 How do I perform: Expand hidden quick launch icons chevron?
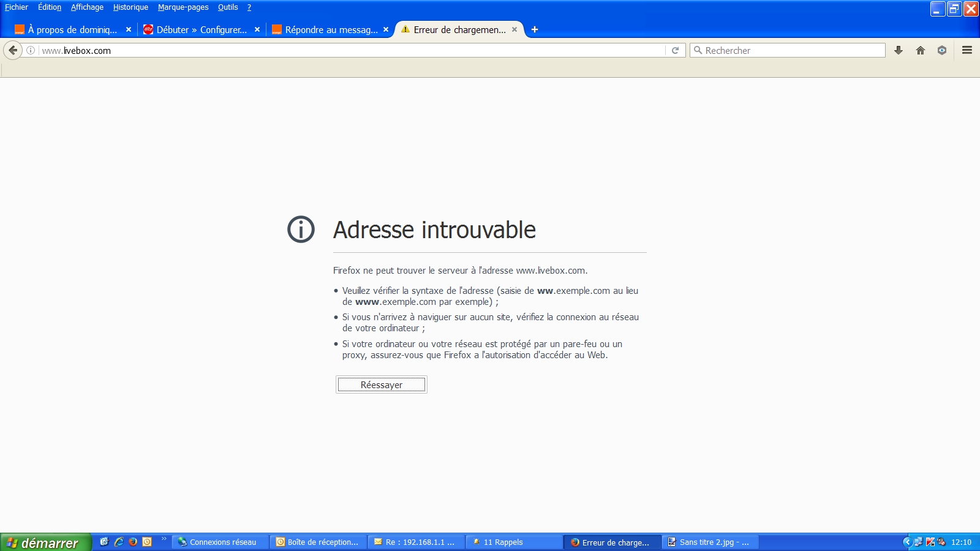(x=164, y=539)
